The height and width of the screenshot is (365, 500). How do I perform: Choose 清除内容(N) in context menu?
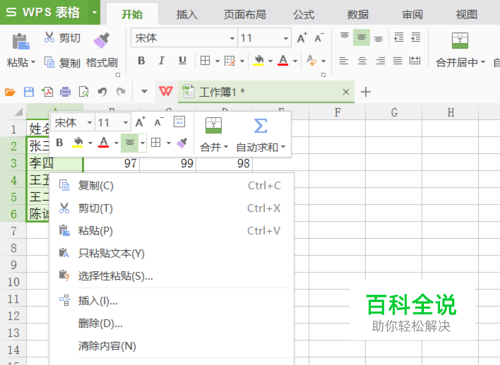coord(172,346)
